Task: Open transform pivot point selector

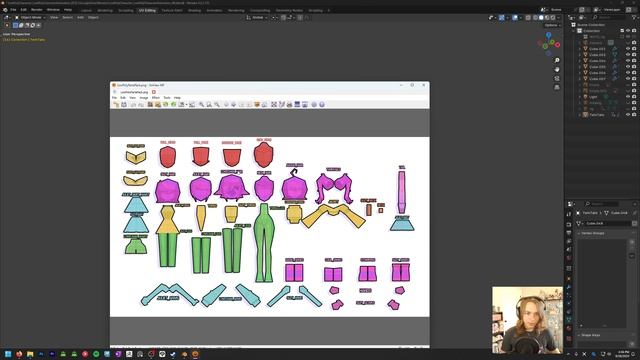Action: tap(275, 18)
